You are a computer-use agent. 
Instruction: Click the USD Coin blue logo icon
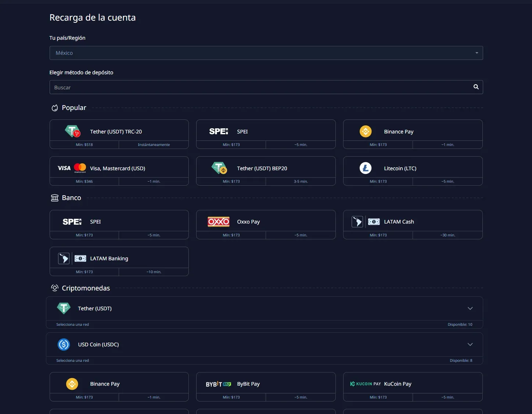(x=64, y=345)
